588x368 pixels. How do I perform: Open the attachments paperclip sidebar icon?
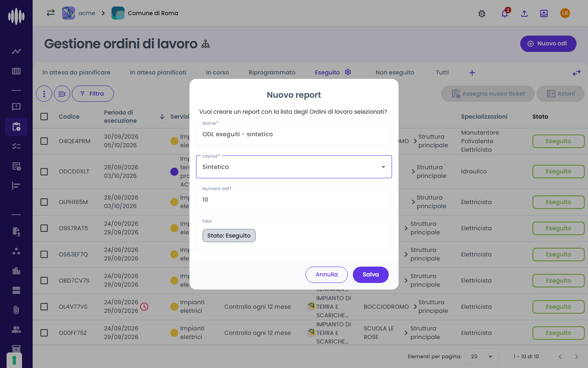coord(16,310)
